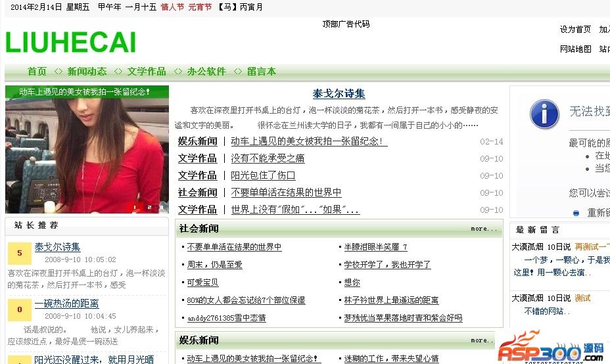Image resolution: width=610 pixels, height=364 pixels.
Task: Expand more in the 社会新闻 section
Action: (x=484, y=229)
